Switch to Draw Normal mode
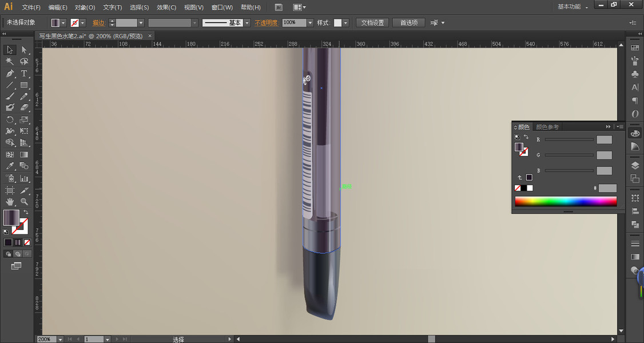The width and height of the screenshot is (644, 343). point(8,254)
